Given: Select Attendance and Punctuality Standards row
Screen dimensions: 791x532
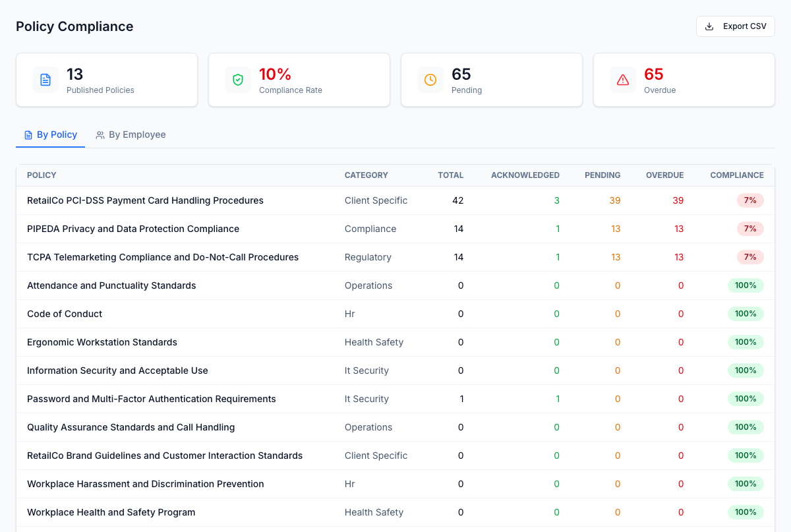Looking at the screenshot, I should (x=395, y=285).
